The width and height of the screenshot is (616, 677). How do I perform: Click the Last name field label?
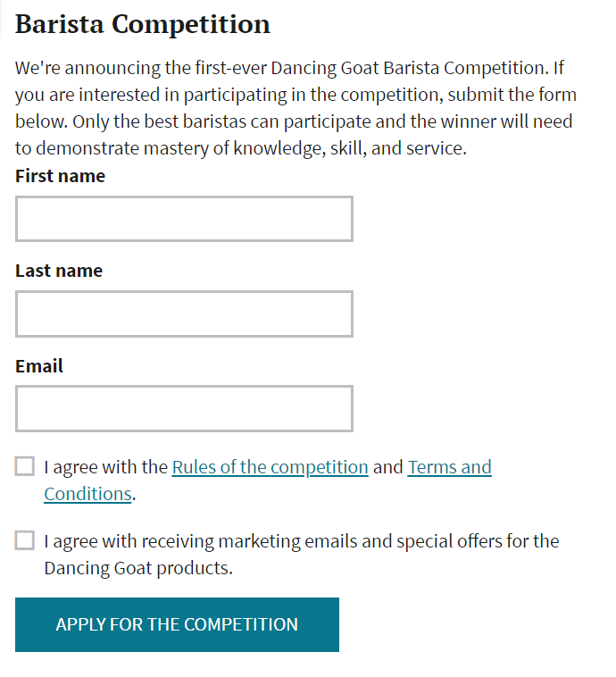point(59,271)
